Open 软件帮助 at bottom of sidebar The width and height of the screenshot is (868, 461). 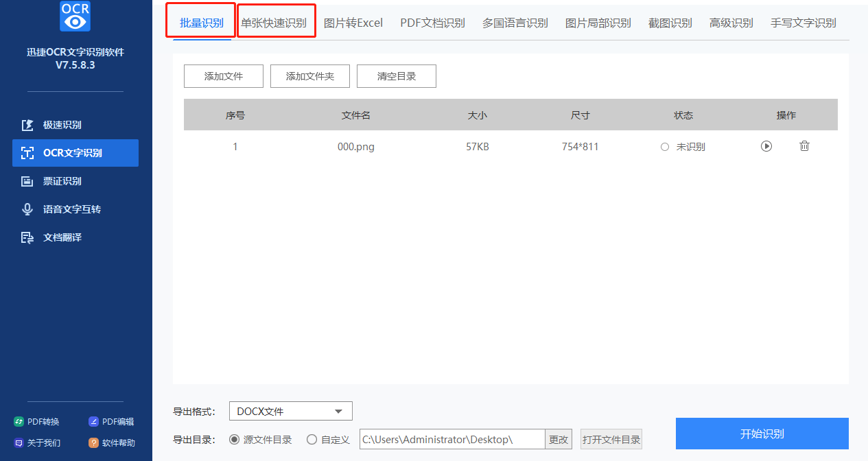[112, 443]
